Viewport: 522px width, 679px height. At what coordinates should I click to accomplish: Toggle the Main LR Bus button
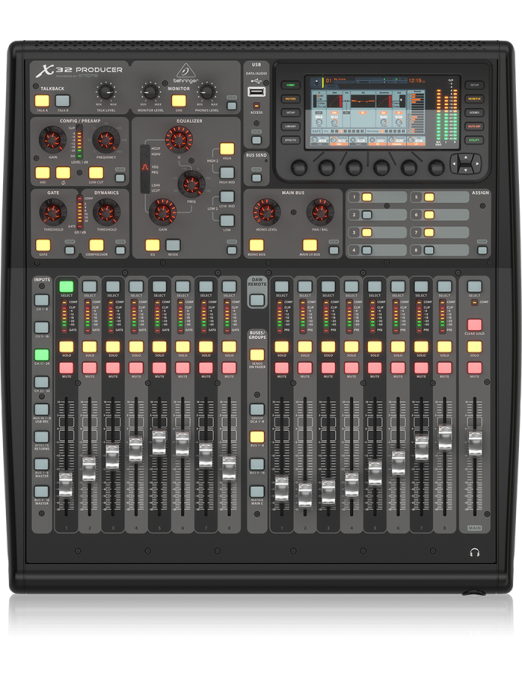point(310,245)
